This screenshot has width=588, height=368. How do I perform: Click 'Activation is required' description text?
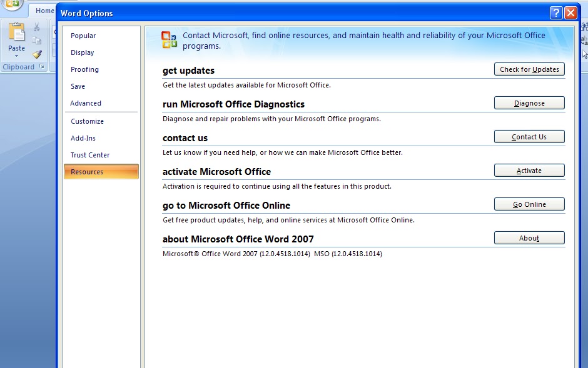click(276, 186)
